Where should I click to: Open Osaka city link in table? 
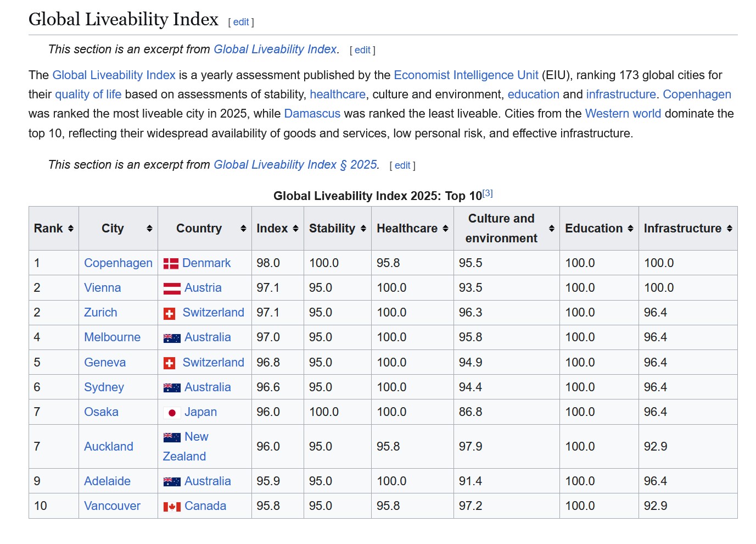(x=101, y=412)
